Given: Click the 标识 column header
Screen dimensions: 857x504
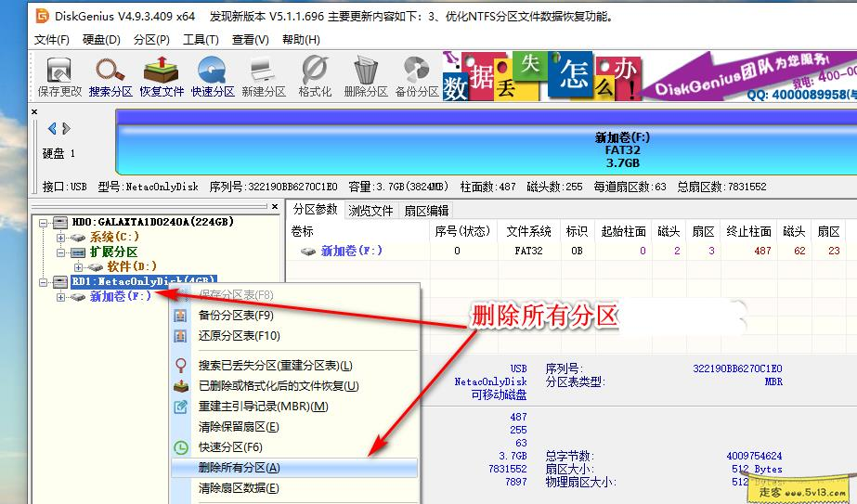Looking at the screenshot, I should [x=578, y=231].
